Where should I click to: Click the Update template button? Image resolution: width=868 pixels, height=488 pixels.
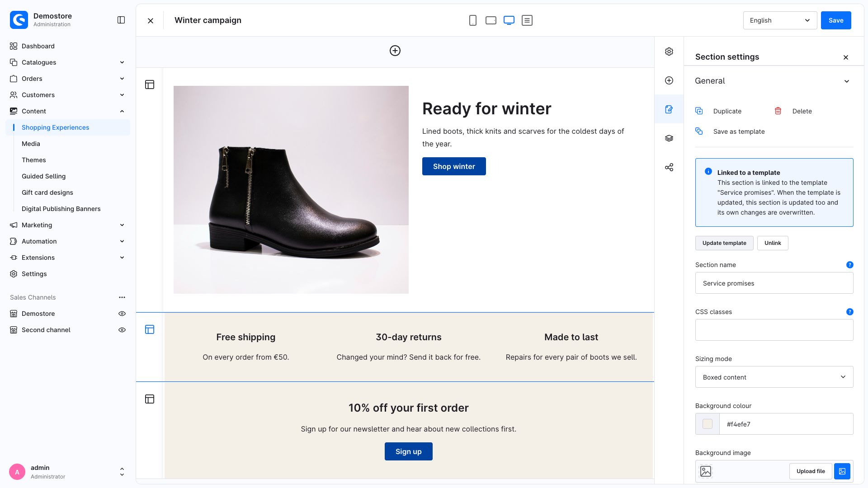tap(724, 243)
